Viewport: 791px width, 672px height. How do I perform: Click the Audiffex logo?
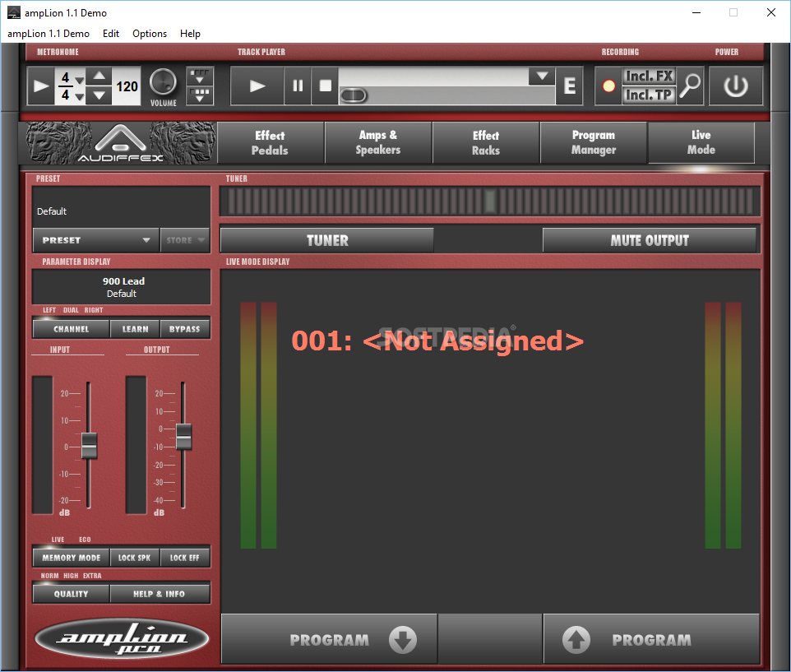[121, 143]
